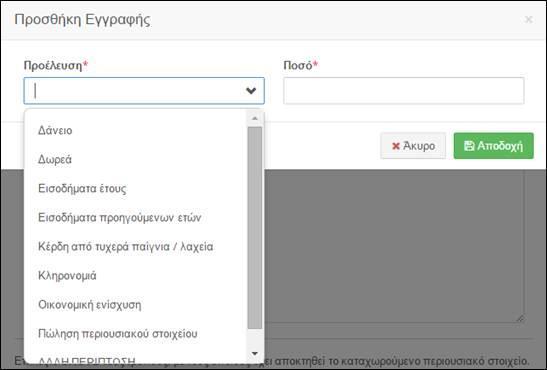The image size is (547, 370).
Task: Select Εισοδήματα έτους option
Action: pyautogui.click(x=82, y=188)
